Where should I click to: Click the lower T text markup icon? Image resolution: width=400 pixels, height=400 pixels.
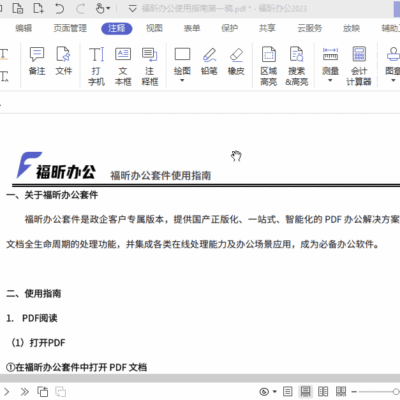(4, 76)
